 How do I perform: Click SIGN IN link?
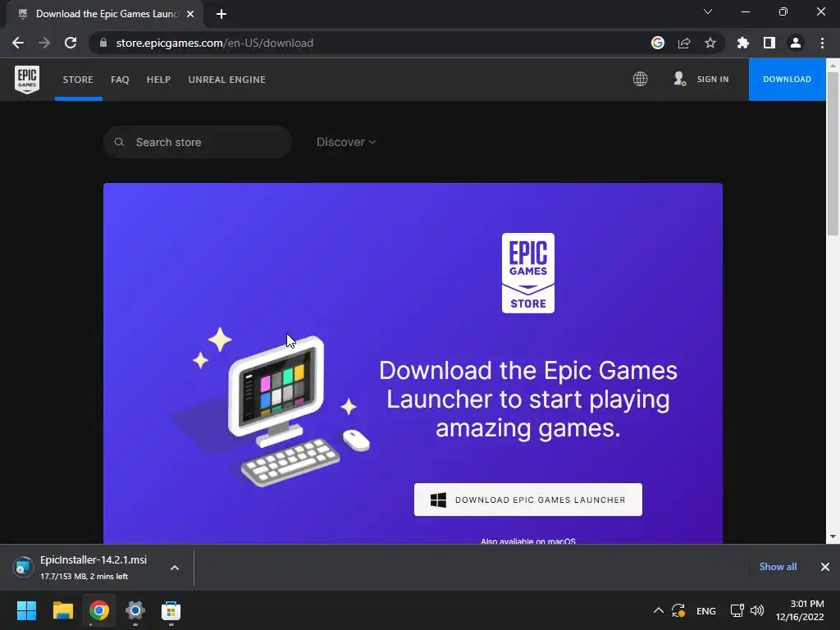(x=713, y=80)
